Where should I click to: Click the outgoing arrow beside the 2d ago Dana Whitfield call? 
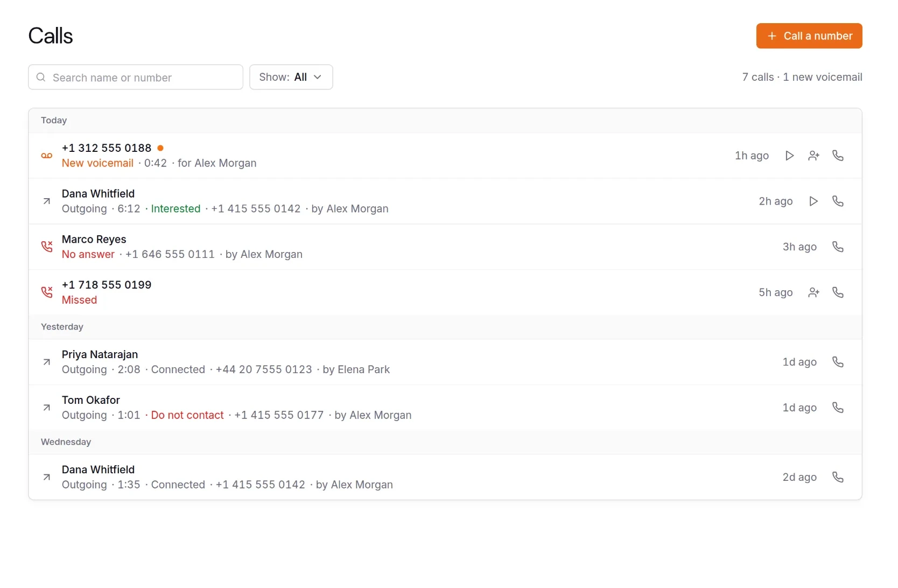pos(47,477)
